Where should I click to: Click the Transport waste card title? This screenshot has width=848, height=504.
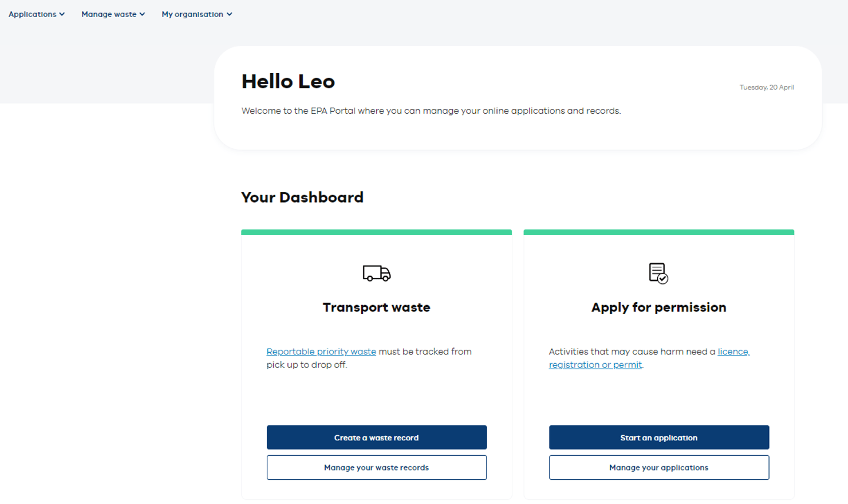point(376,307)
